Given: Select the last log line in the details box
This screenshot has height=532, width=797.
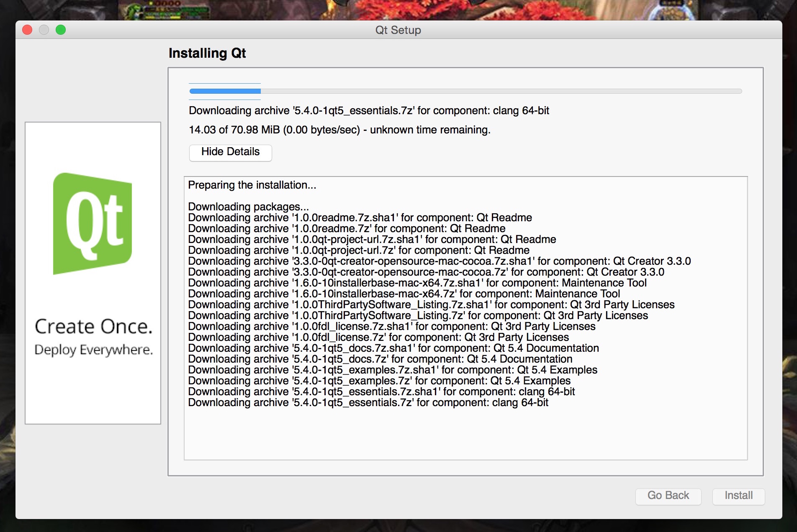Looking at the screenshot, I should [x=368, y=402].
